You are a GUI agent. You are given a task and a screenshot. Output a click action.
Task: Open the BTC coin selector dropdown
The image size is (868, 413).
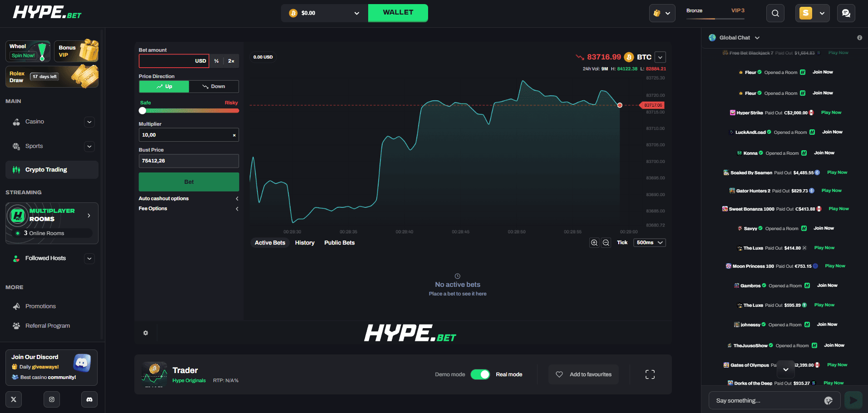point(661,57)
